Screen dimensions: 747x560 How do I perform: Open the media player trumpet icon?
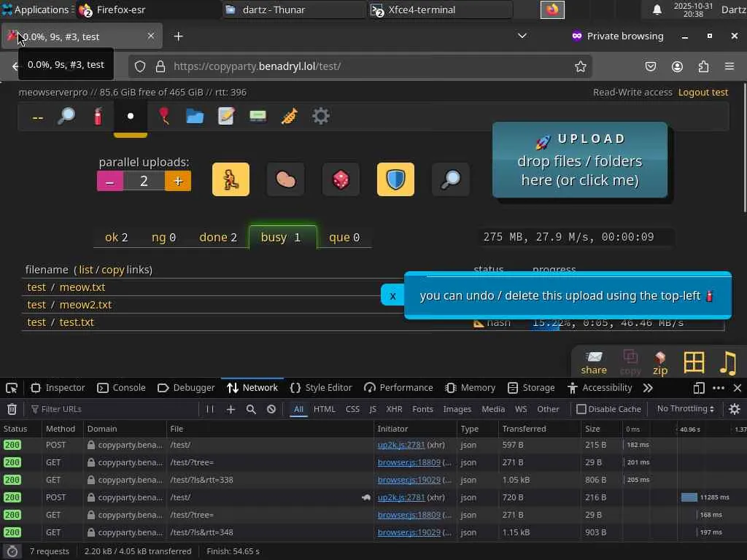click(x=289, y=116)
